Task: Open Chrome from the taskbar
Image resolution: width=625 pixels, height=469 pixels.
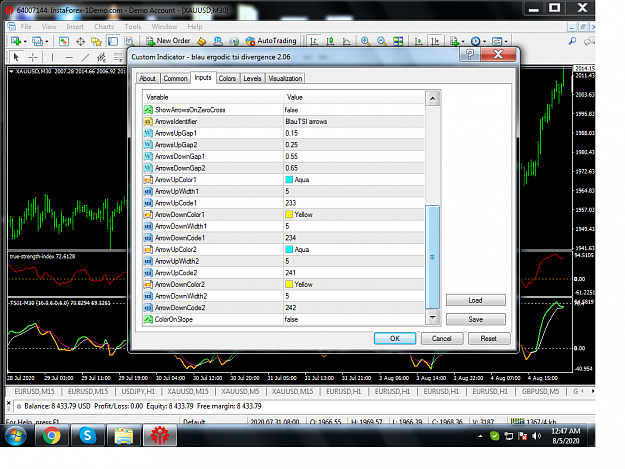Action: [52, 435]
